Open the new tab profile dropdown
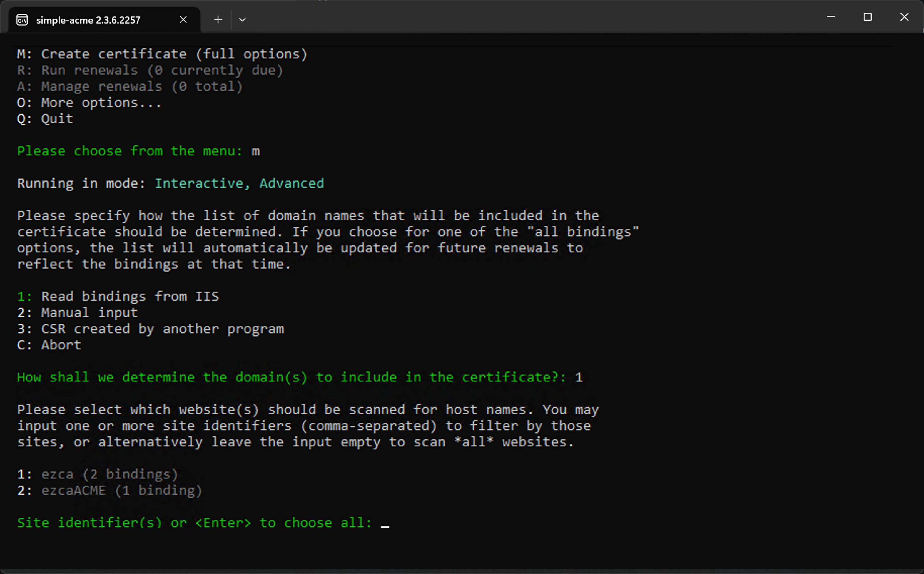Screen dimensions: 924x574 tap(242, 20)
